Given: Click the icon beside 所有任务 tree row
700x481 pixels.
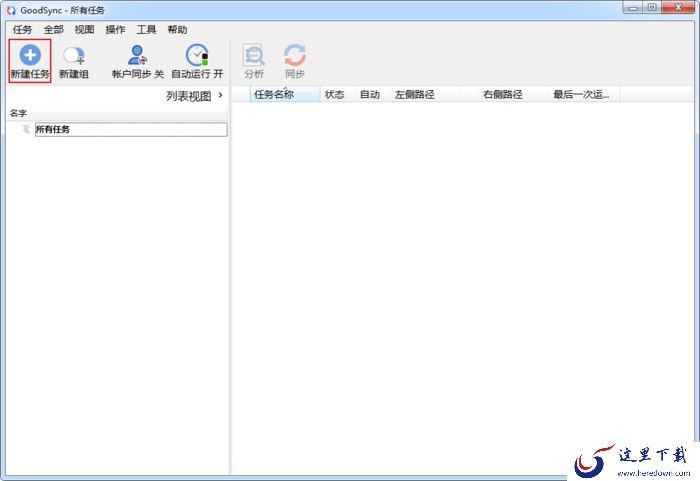Looking at the screenshot, I should [26, 129].
